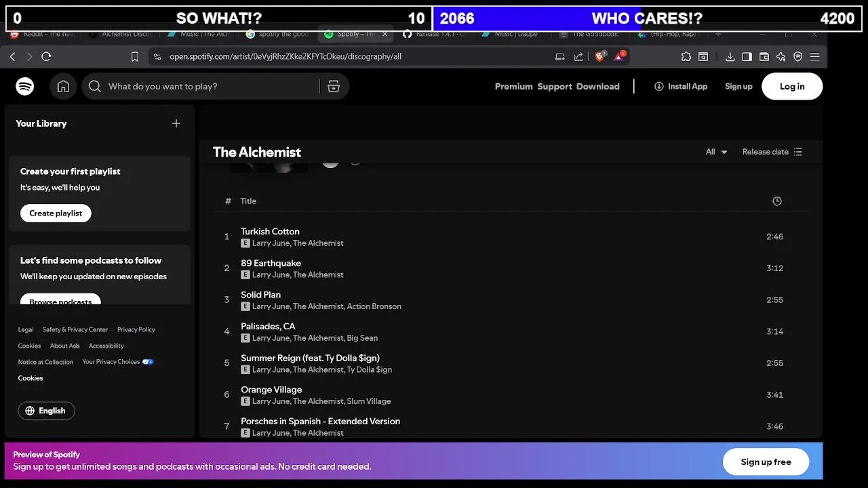Click the magnifier icon in Spotify search
868x488 pixels.
pyautogui.click(x=95, y=86)
